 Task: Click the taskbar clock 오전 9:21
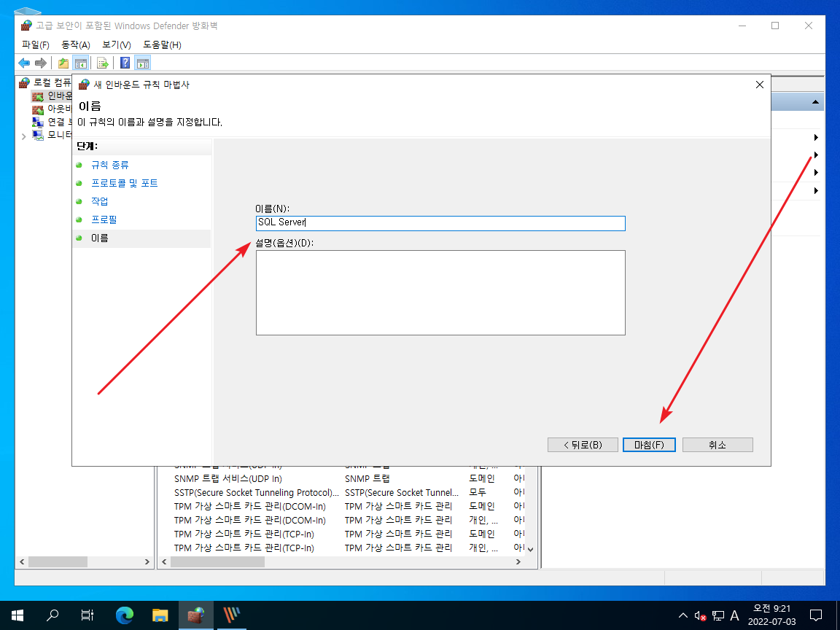pyautogui.click(x=771, y=609)
